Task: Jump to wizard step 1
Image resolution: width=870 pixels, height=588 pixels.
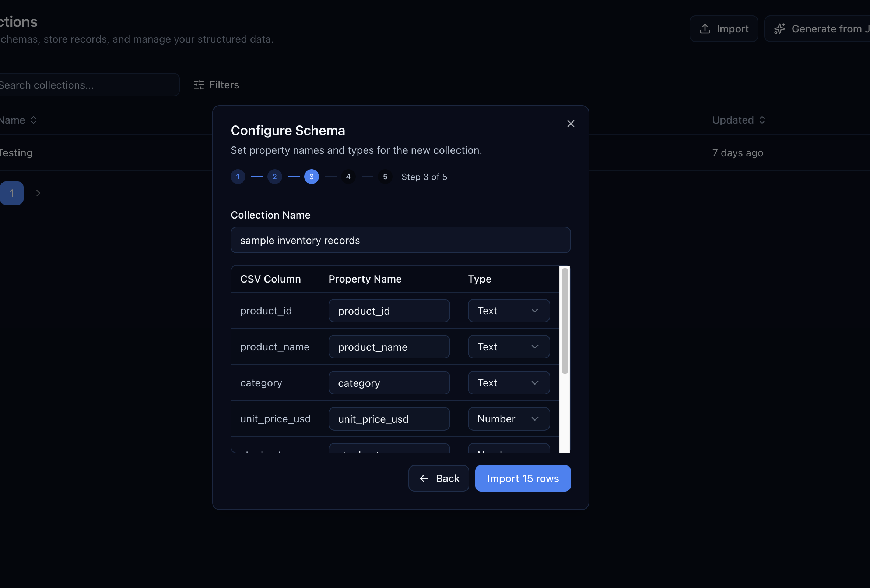Action: tap(238, 177)
